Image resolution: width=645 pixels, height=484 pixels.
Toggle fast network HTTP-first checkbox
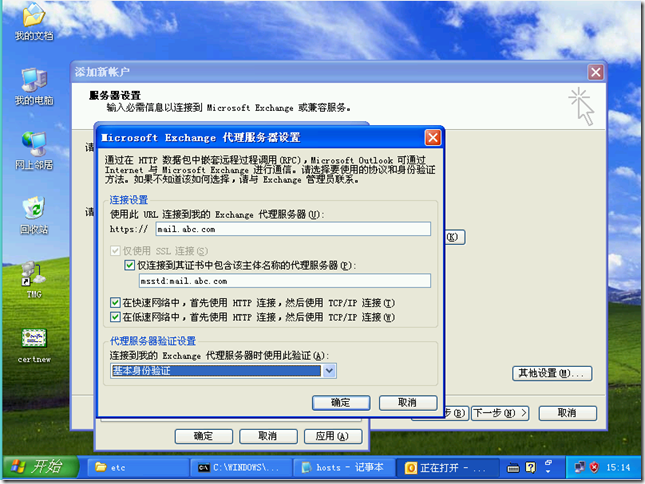pyautogui.click(x=115, y=303)
